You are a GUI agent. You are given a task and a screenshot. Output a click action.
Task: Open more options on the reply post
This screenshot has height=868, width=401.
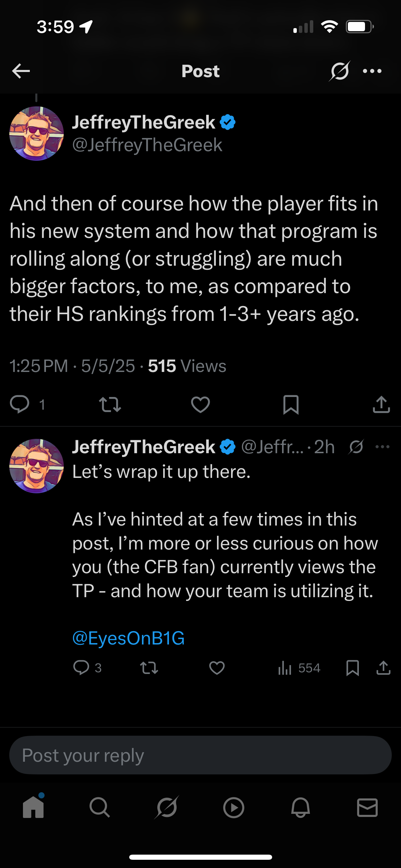pos(382,447)
